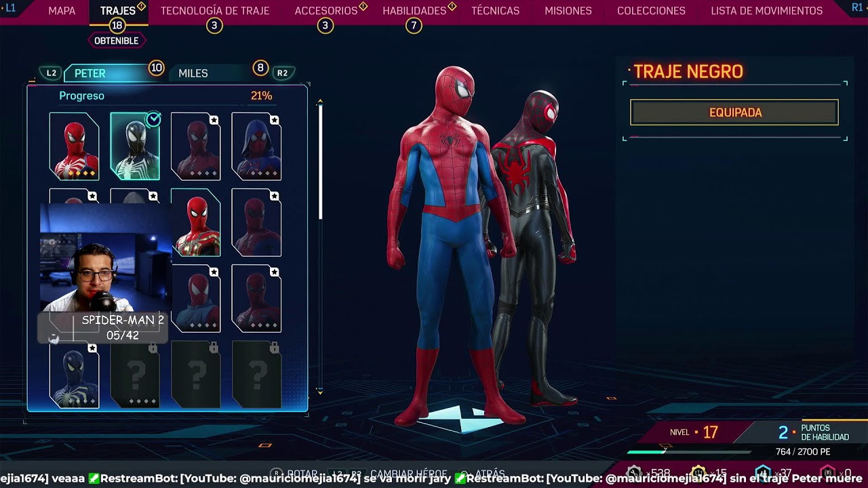
Task: Open the TECNOLOGÍA DE TRAJE tab
Action: click(x=215, y=11)
